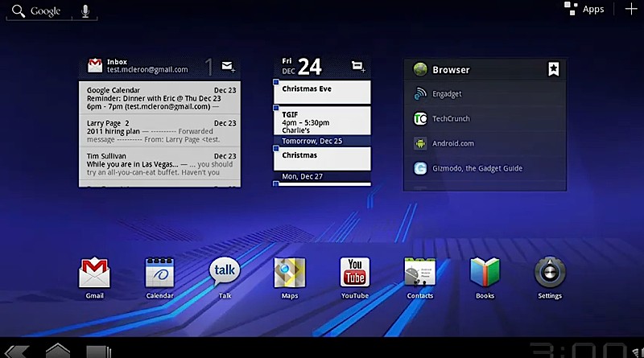This screenshot has width=644, height=358.
Task: Open the Gmail app
Action: tap(94, 274)
